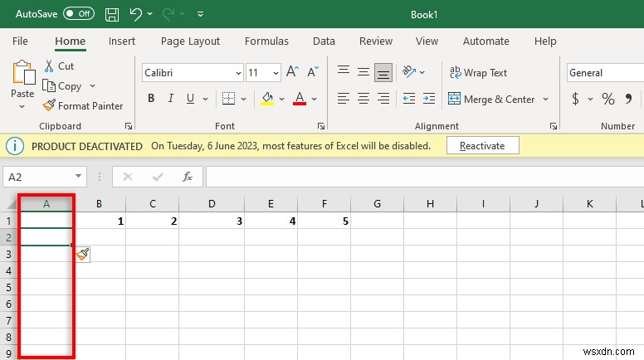Click the Fill Color paint bucket
644x360 pixels.
click(267, 99)
